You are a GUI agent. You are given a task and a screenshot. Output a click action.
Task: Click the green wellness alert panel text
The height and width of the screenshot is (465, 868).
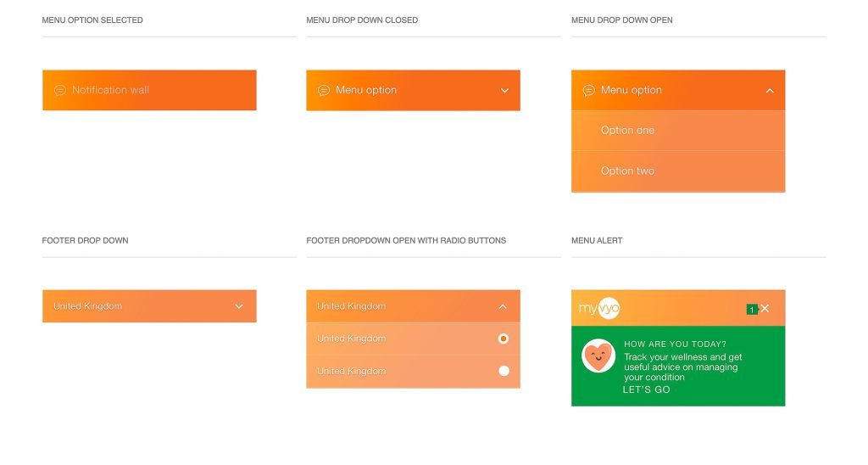click(682, 367)
